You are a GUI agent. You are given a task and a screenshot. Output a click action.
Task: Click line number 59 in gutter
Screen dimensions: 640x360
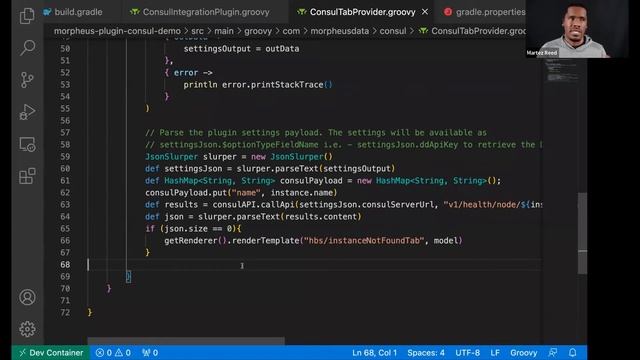tap(65, 157)
